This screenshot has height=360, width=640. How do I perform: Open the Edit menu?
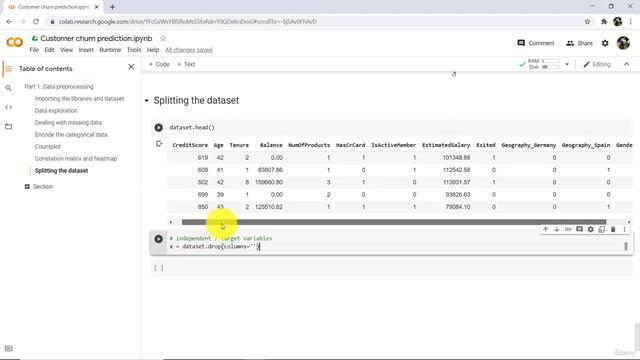pos(49,50)
